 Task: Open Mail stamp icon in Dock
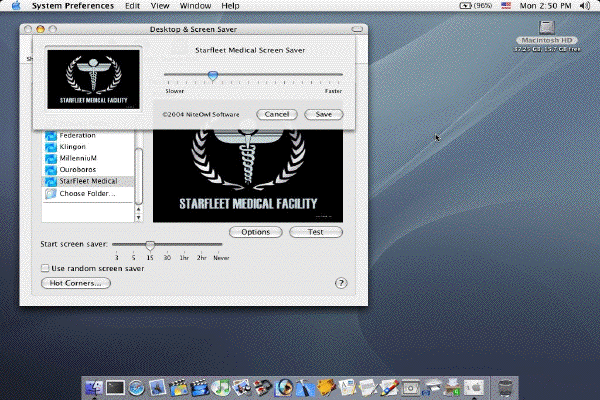157,387
